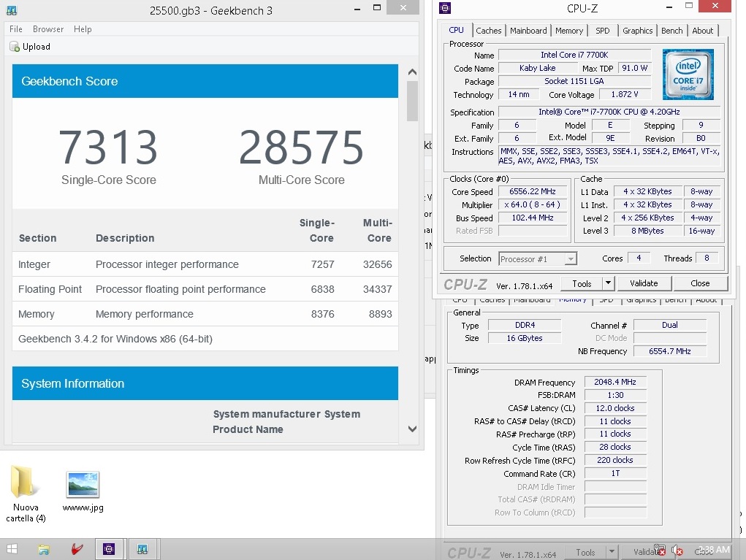Click the CAS# Latency 12.0 clocks value
746x560 pixels.
click(x=615, y=408)
